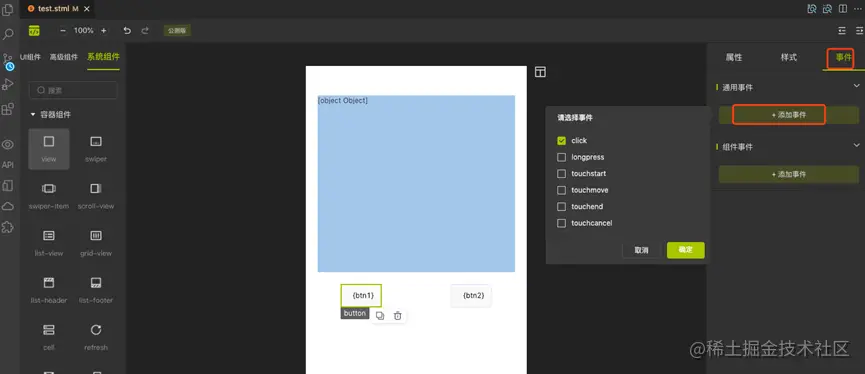This screenshot has height=374, width=865.
Task: Close the test.stml tab
Action: pyautogui.click(x=87, y=9)
